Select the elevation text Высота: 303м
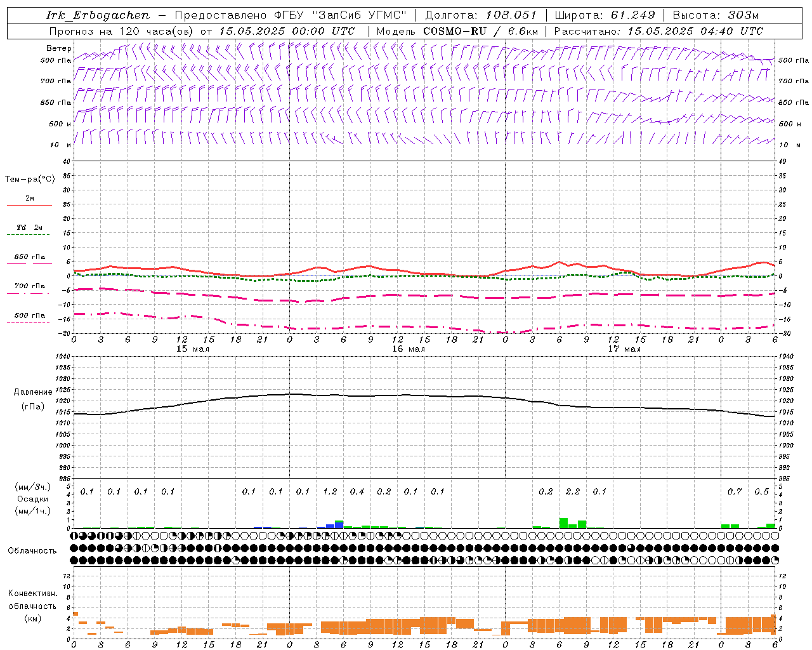Screen dimensions: 812x650 coord(716,15)
